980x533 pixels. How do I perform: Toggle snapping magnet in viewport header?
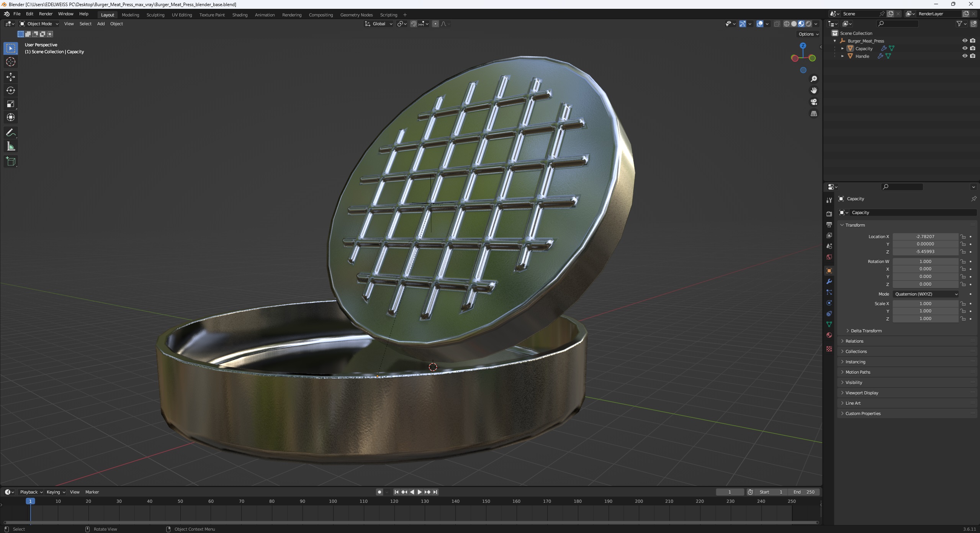point(414,24)
